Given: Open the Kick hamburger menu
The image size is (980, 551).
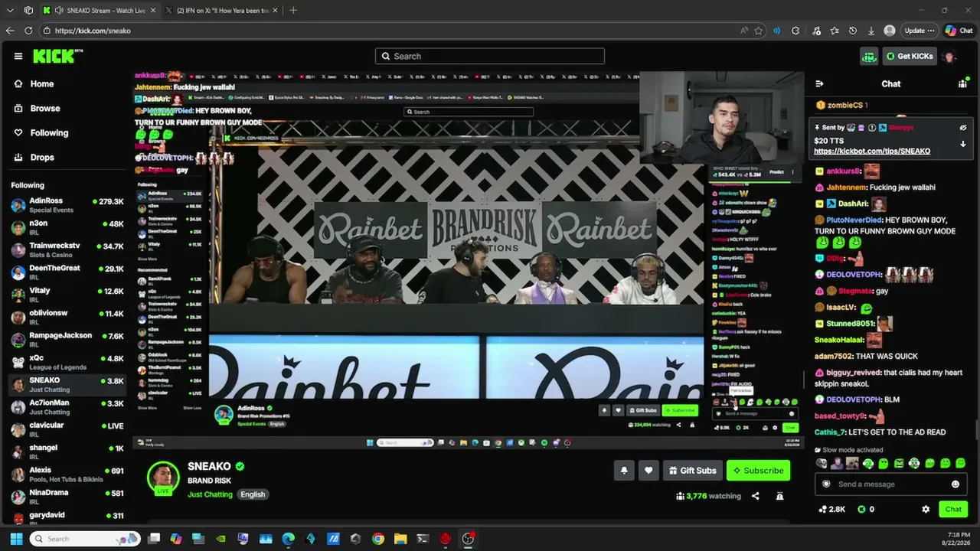Looking at the screenshot, I should tap(18, 56).
